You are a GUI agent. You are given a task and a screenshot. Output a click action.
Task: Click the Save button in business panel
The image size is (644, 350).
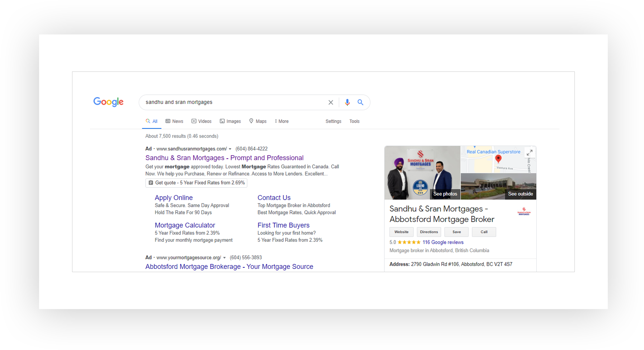[456, 232]
